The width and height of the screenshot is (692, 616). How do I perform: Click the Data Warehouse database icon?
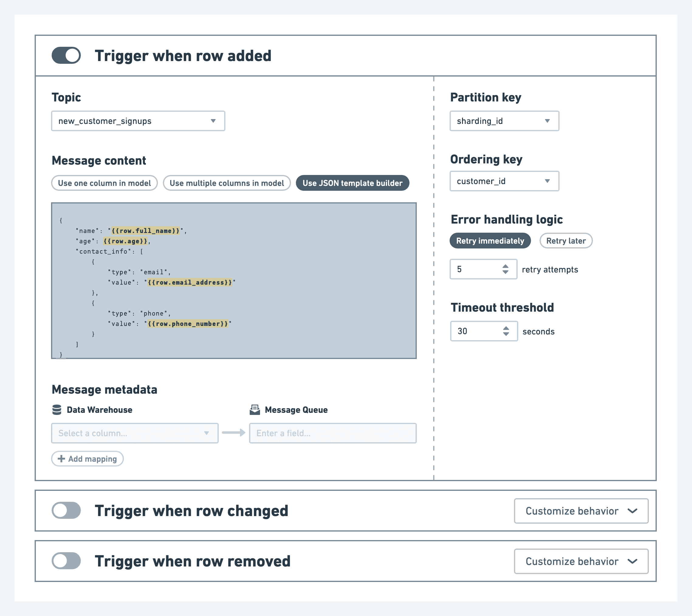click(x=57, y=410)
